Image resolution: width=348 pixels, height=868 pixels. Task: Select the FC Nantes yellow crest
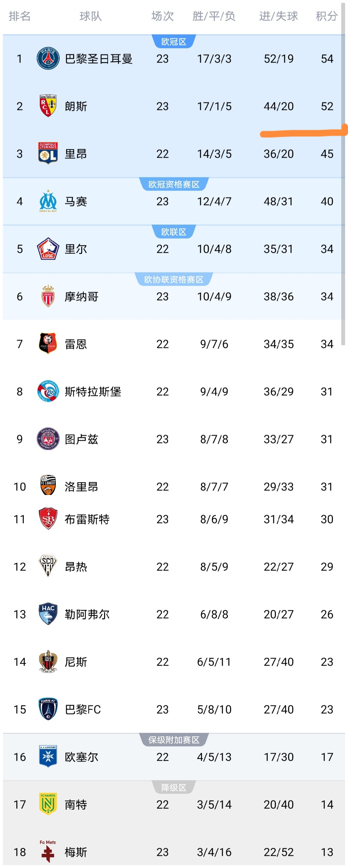click(48, 804)
